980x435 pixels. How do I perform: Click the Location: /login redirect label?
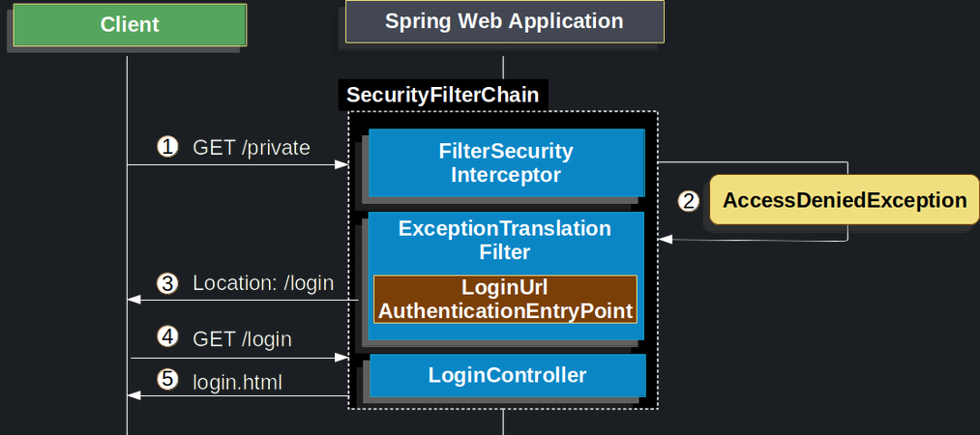(x=262, y=283)
